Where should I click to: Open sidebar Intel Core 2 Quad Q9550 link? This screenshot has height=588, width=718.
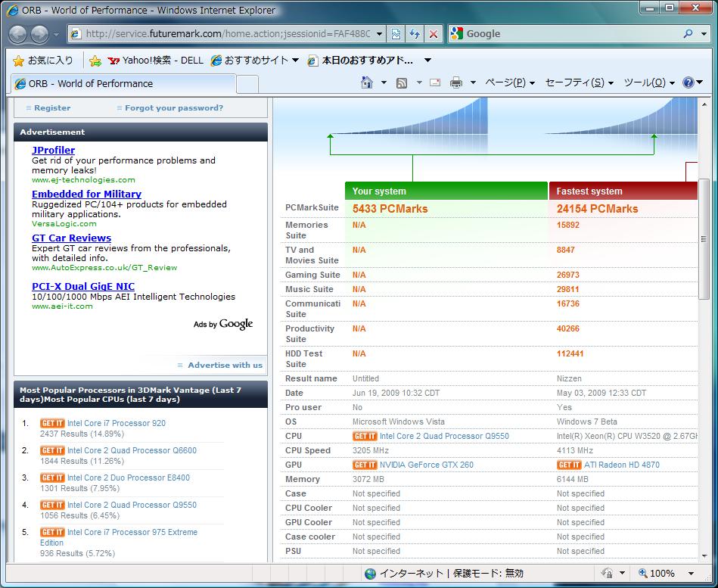132,505
